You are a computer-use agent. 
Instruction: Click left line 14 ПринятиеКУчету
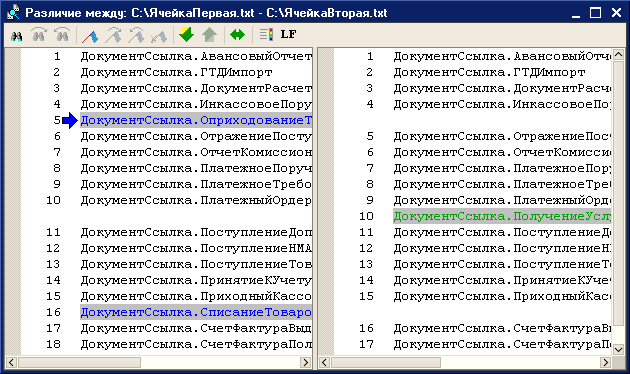tap(196, 280)
